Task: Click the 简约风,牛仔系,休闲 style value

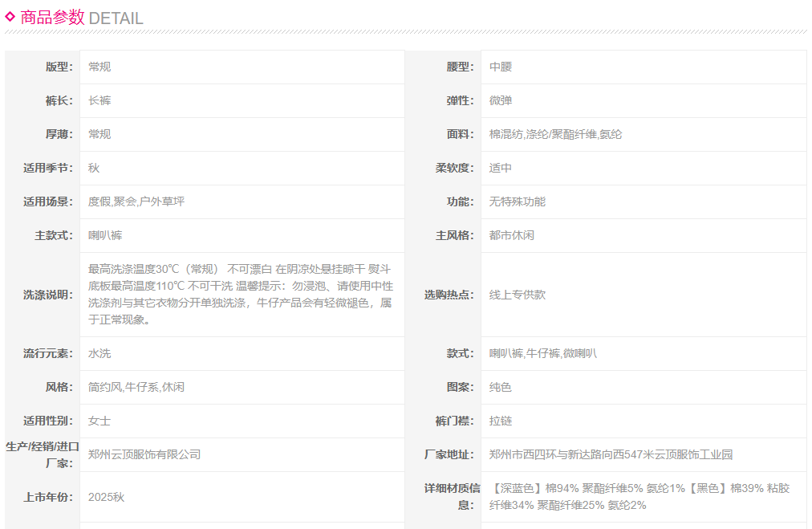Action: pos(136,387)
